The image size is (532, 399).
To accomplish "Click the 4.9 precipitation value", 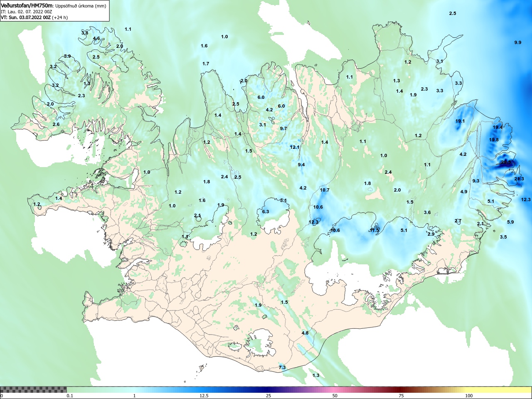I will pyautogui.click(x=464, y=192).
